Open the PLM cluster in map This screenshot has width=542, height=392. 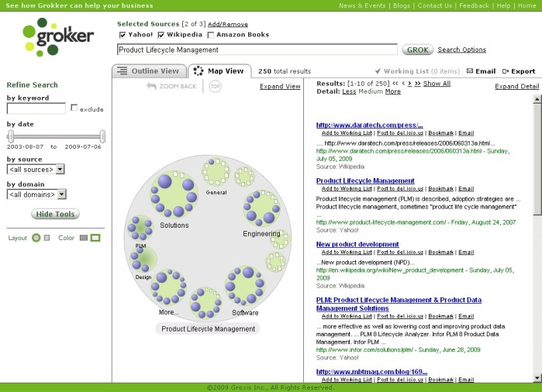[140, 228]
